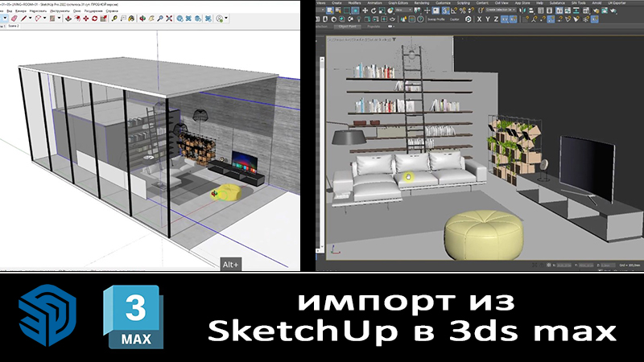Open the Камера menu in SketchUp
The image size is (644, 362).
[21, 11]
